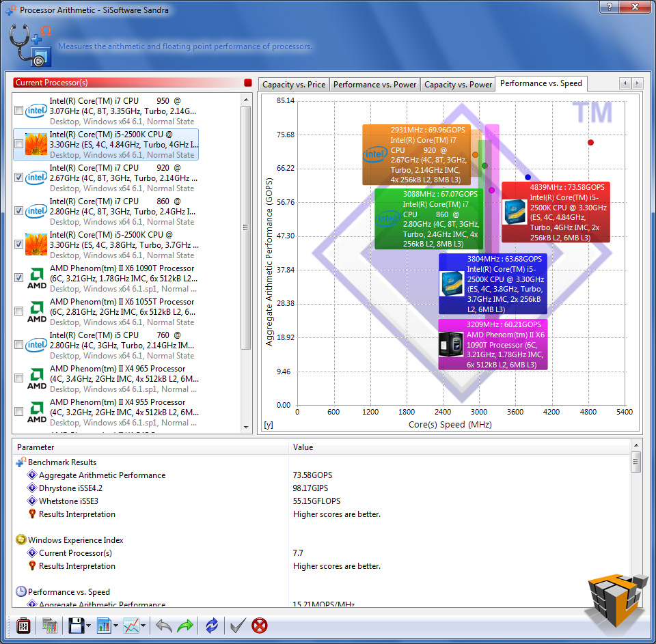
Task: Click the line graph icon
Action: tap(131, 626)
